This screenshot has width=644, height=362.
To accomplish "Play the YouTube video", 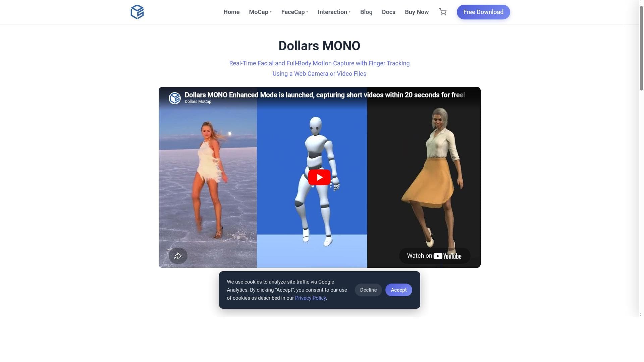I will [319, 177].
